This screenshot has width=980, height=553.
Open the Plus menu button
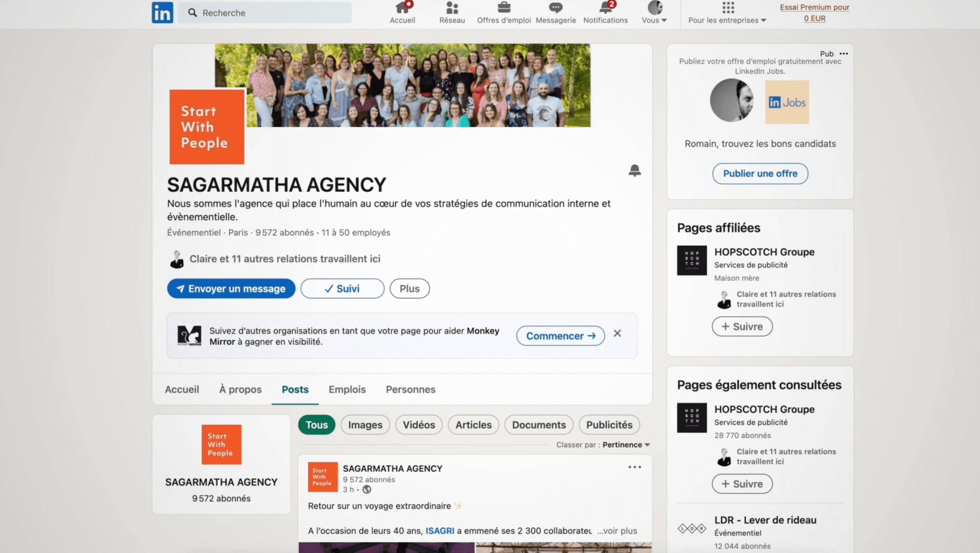click(410, 288)
